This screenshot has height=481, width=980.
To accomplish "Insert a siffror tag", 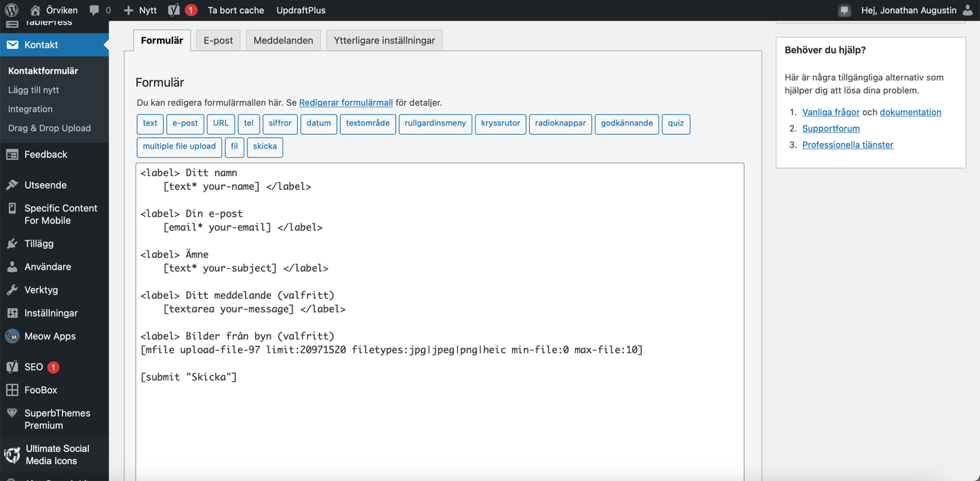I will (x=280, y=123).
